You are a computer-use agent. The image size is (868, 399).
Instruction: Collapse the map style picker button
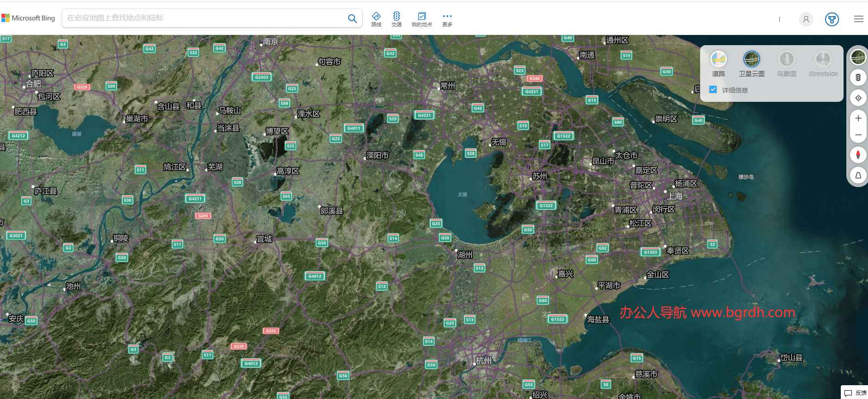click(x=858, y=57)
